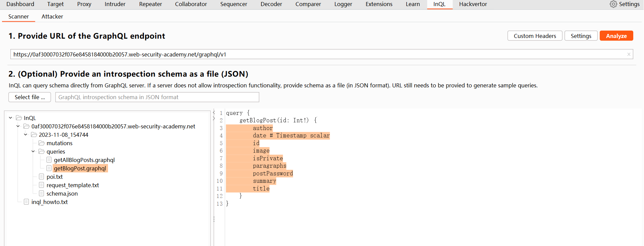Collapse the 2023-11-08_154744 folder
The image size is (644, 246).
click(x=25, y=135)
